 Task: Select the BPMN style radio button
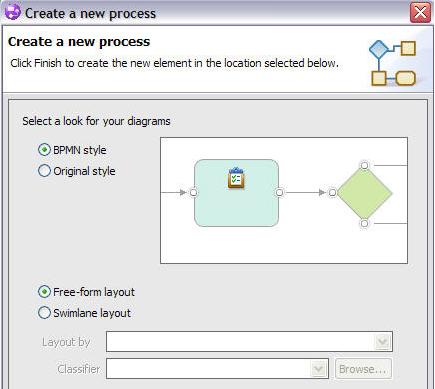coord(44,150)
